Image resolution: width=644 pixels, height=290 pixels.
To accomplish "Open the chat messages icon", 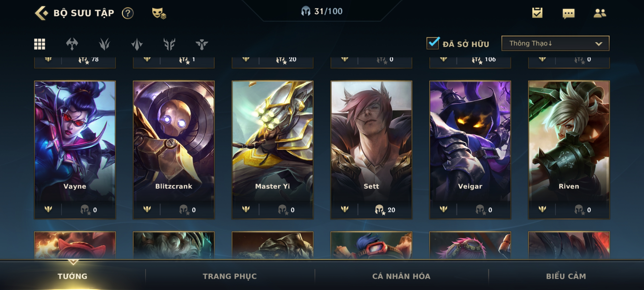I will (x=569, y=13).
